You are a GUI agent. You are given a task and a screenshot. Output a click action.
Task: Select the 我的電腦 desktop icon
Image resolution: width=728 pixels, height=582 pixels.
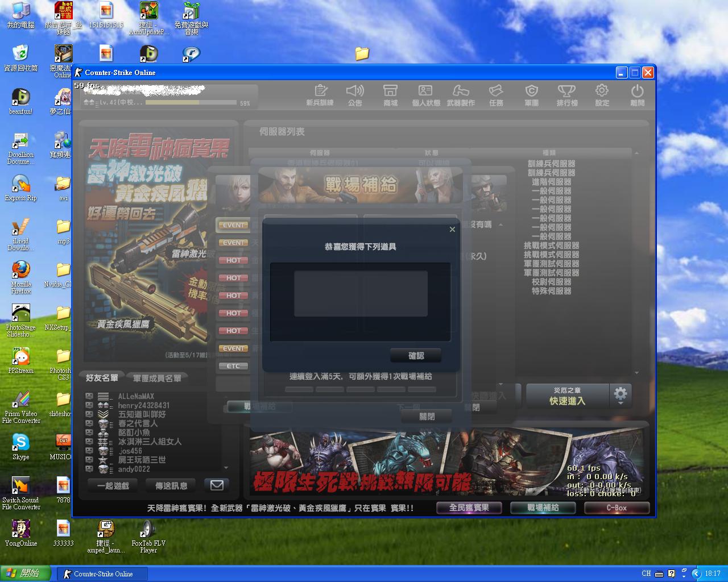click(x=21, y=15)
